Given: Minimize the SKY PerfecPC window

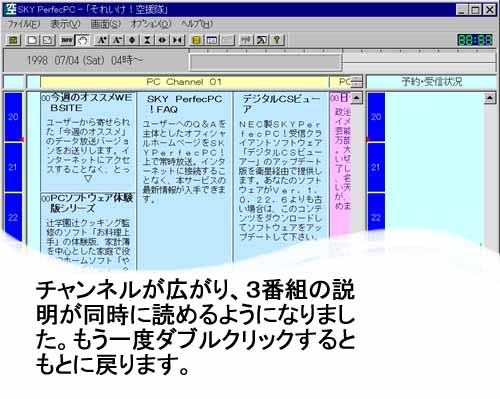Looking at the screenshot, I should click(462, 10).
